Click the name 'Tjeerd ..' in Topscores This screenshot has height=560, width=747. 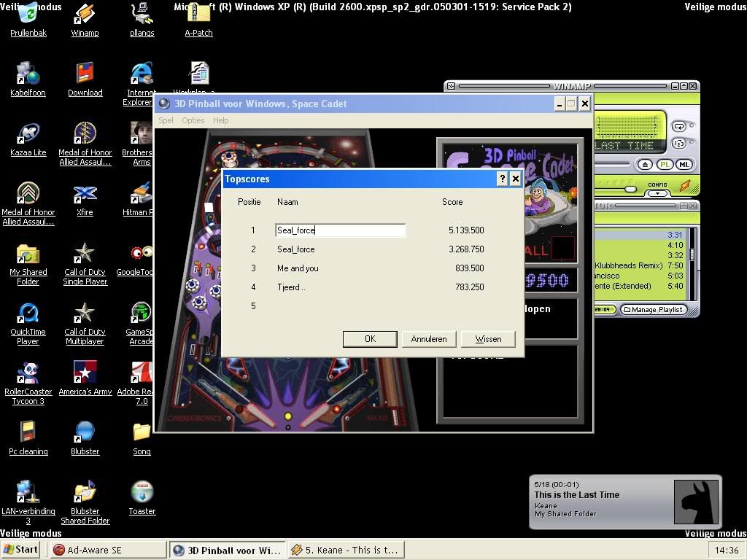coord(291,287)
